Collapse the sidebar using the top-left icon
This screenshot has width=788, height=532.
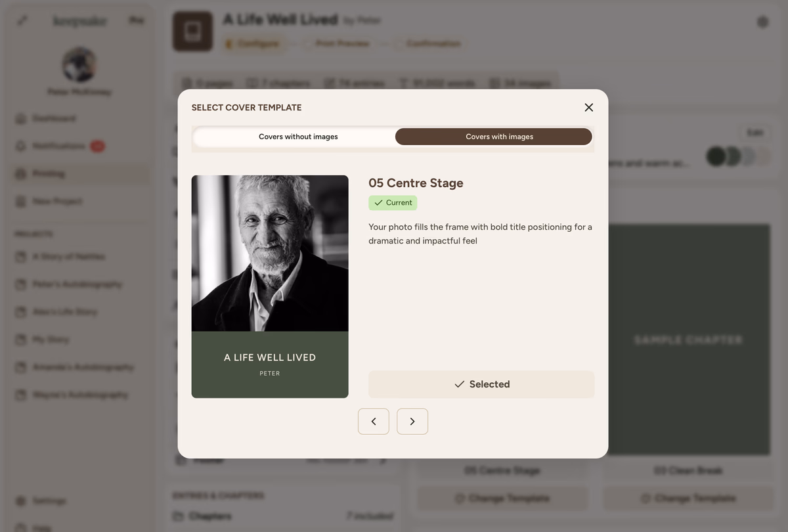[22, 21]
